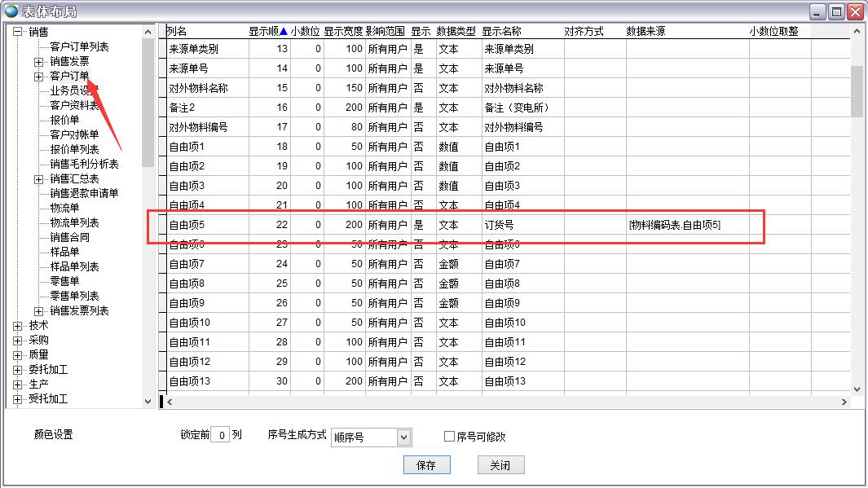The image size is (868, 488).
Task: Expand the 销售汇总表 node
Action: pyautogui.click(x=38, y=179)
